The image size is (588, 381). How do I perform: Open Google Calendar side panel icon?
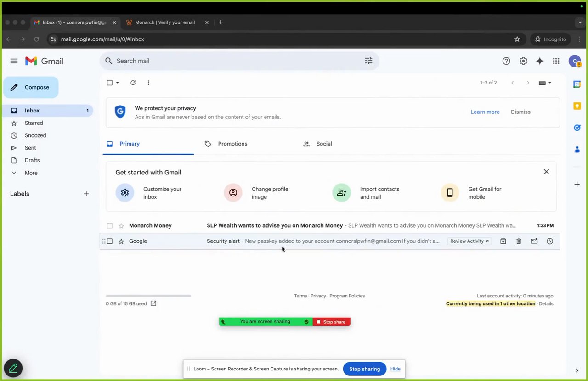pyautogui.click(x=577, y=84)
